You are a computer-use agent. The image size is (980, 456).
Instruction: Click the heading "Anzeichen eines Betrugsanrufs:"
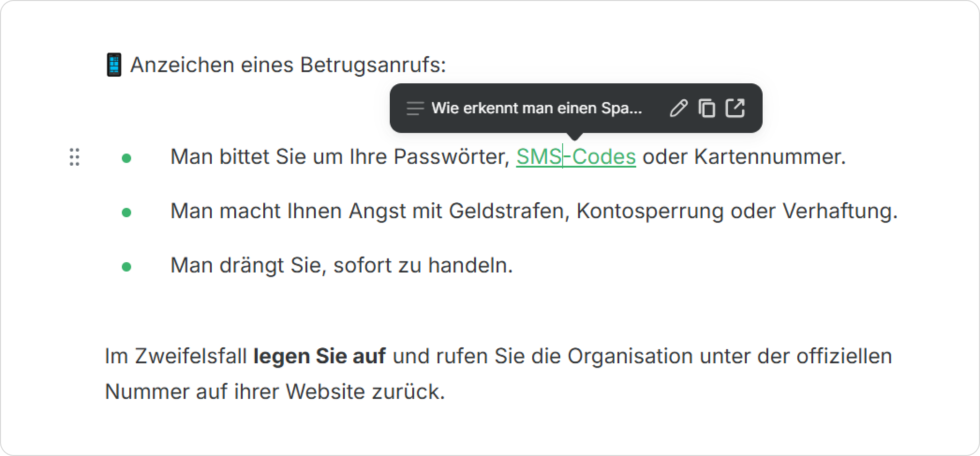click(x=288, y=65)
